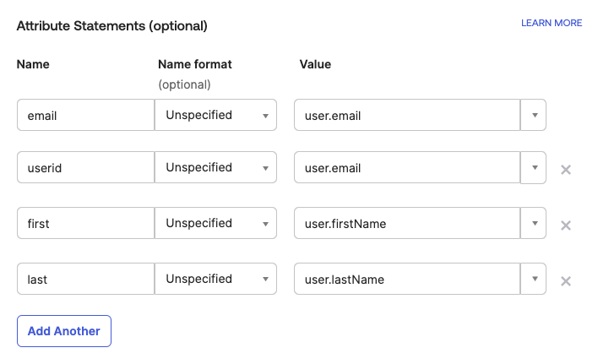Expand Name format dropdown for userid row
This screenshot has height=364, width=598.
[215, 167]
